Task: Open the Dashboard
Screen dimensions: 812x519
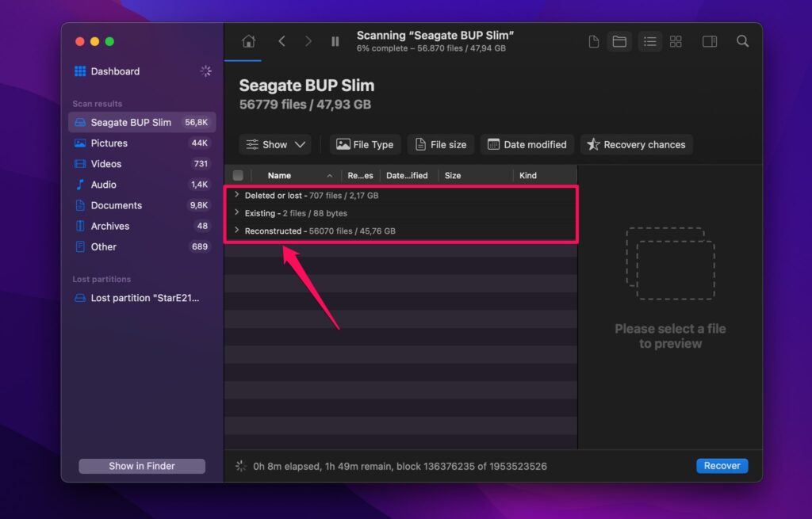Action: pos(115,71)
